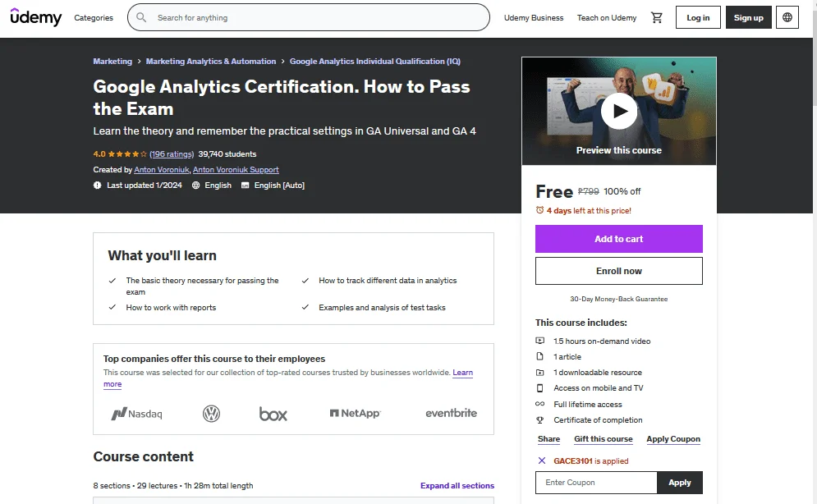Click the Free price text
817x504 pixels.
pos(554,191)
